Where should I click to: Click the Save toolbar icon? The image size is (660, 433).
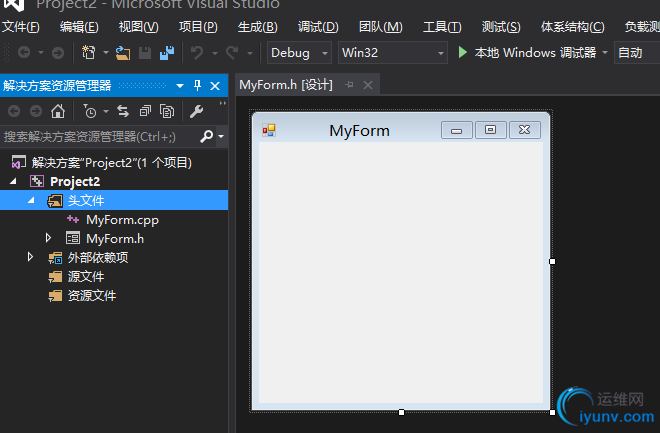point(145,53)
